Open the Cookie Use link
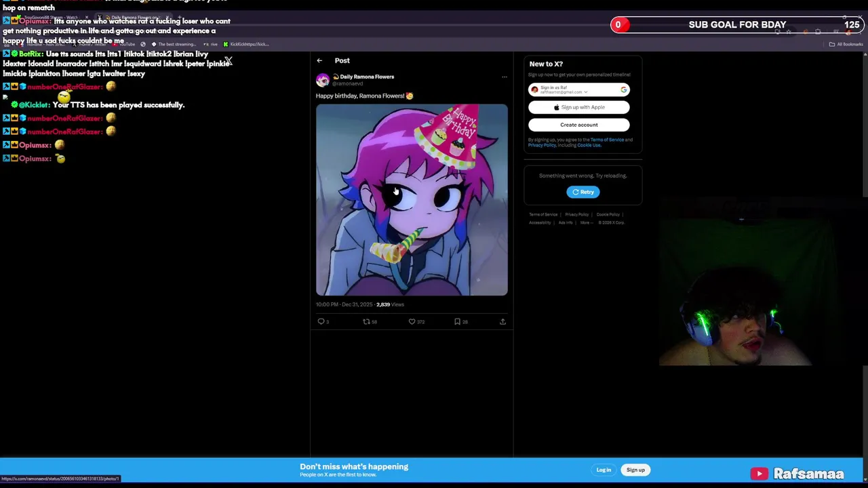 (589, 145)
